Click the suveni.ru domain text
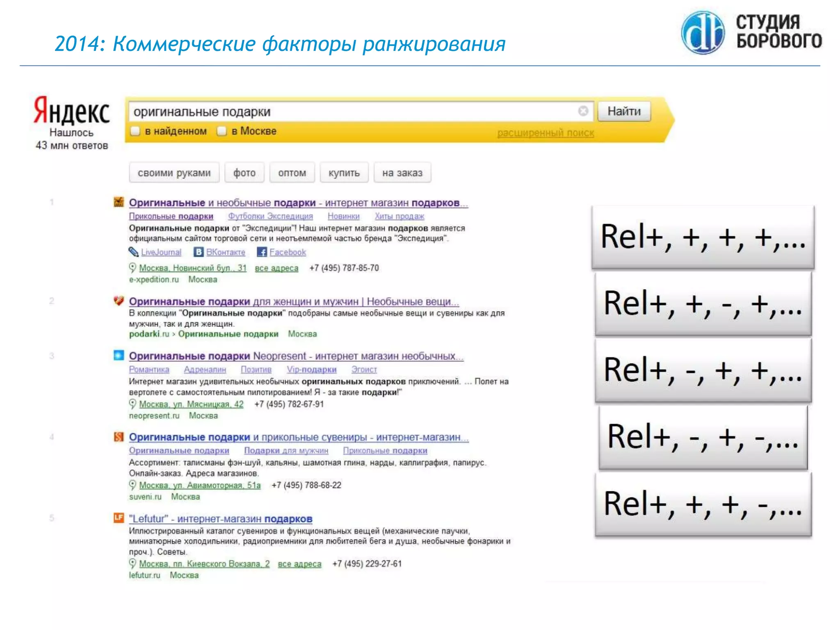Viewport: 840px width, 630px height. [x=145, y=497]
